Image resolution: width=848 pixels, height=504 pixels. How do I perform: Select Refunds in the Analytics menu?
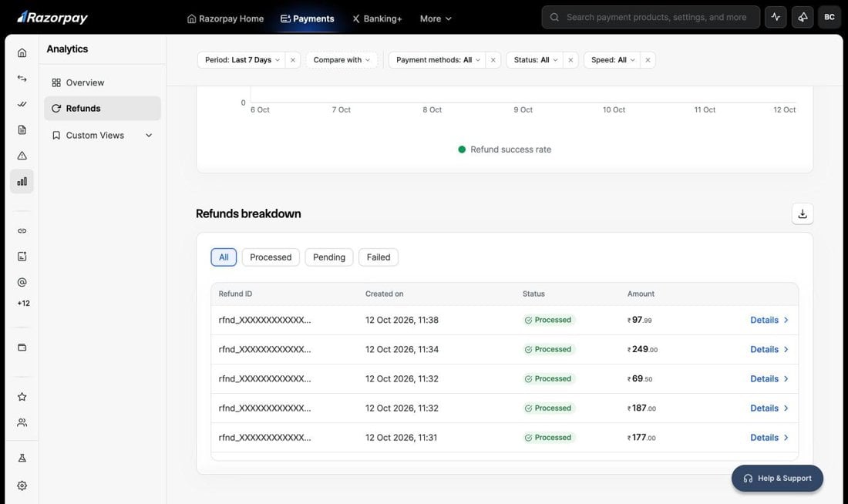(103, 108)
